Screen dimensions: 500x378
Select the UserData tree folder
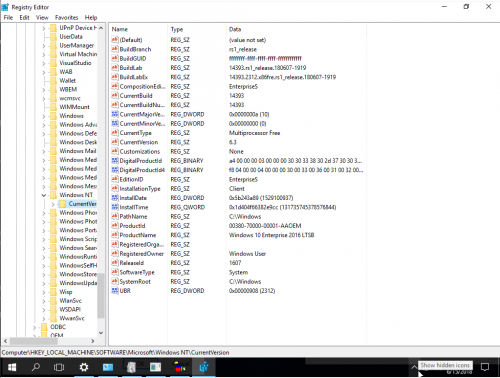pyautogui.click(x=71, y=37)
